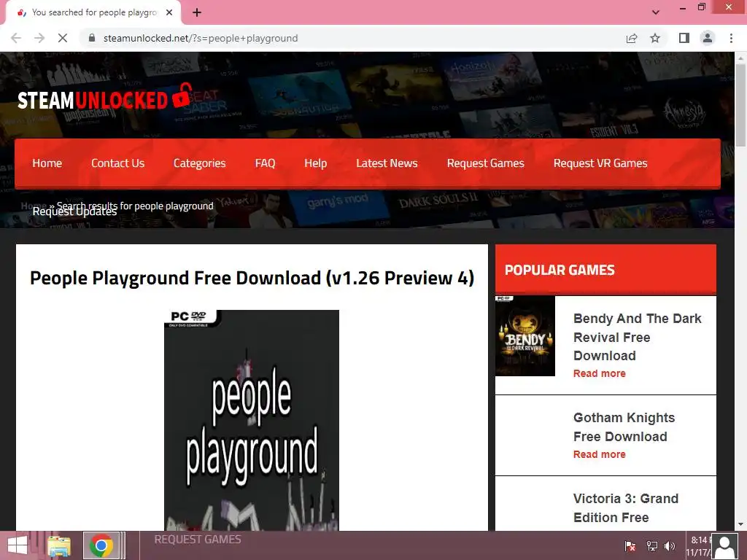Open Help menu item
747x560 pixels.
coord(315,163)
